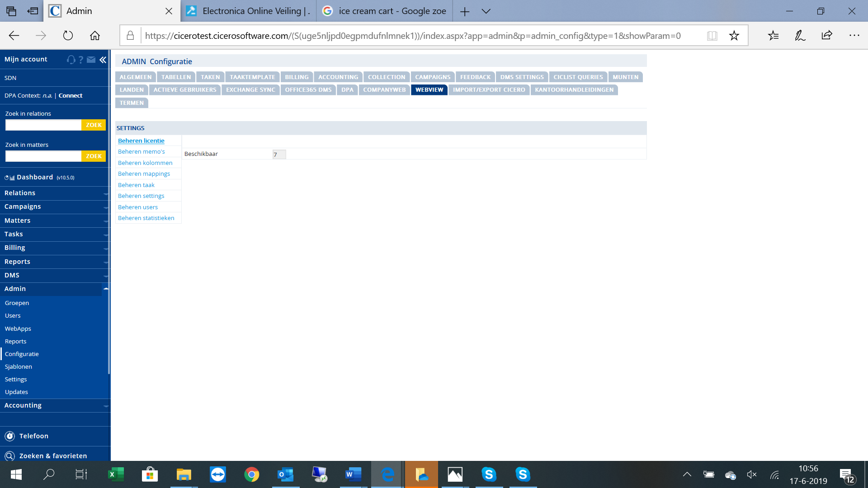868x488 pixels.
Task: Open Excel from taskbar
Action: 116,474
